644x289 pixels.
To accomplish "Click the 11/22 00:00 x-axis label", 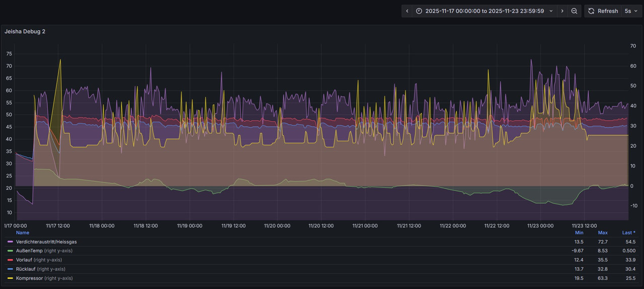I will [453, 226].
